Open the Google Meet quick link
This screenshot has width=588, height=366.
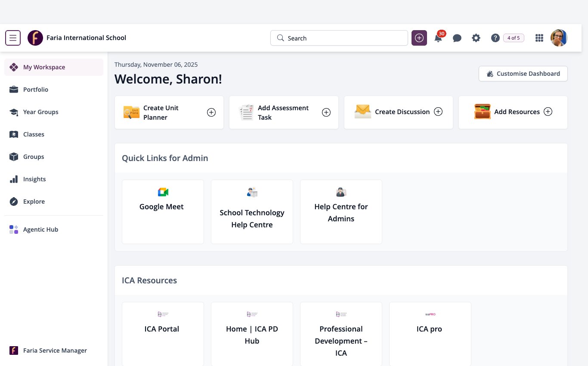(x=163, y=212)
